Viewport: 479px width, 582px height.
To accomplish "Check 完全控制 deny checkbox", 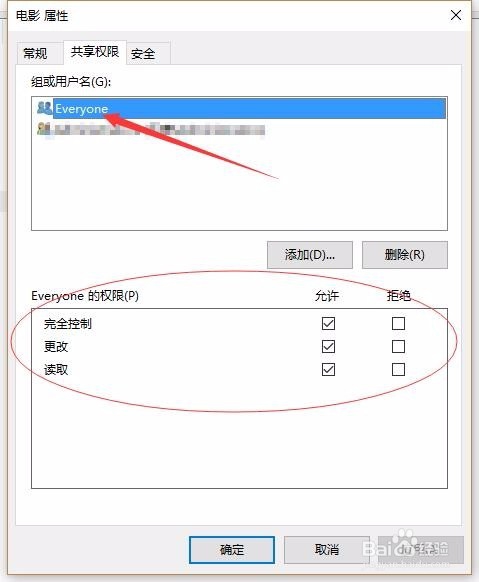I will click(398, 323).
